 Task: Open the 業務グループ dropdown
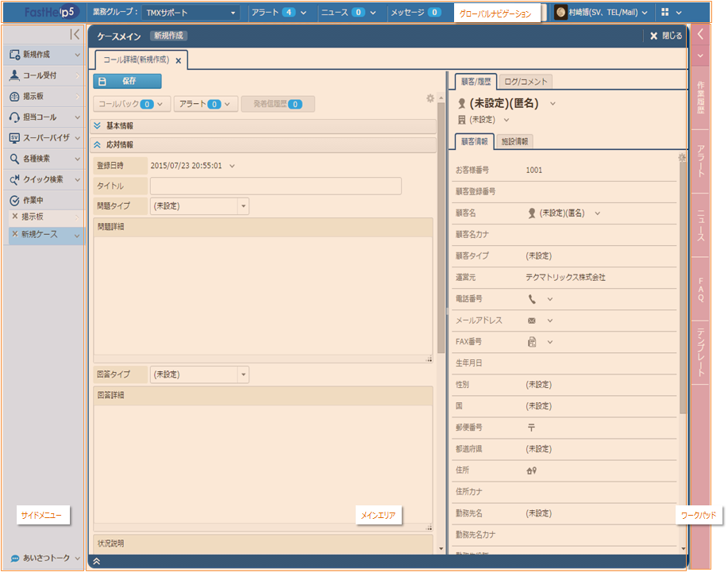[191, 13]
